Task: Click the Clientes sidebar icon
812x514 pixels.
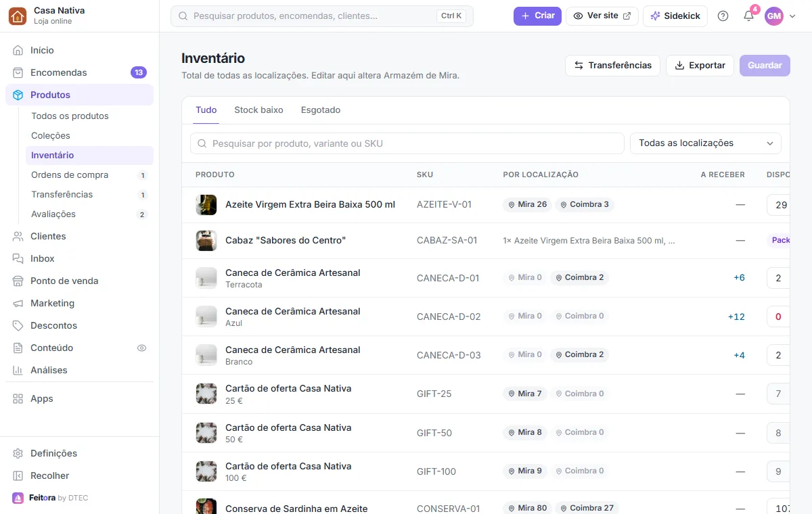Action: point(18,236)
